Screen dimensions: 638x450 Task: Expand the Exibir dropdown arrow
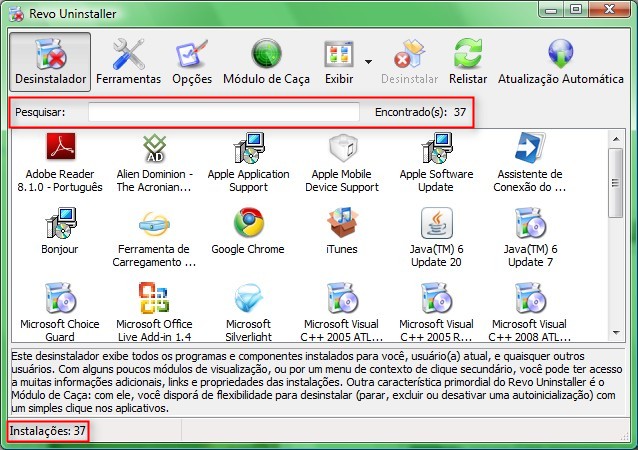[x=368, y=62]
